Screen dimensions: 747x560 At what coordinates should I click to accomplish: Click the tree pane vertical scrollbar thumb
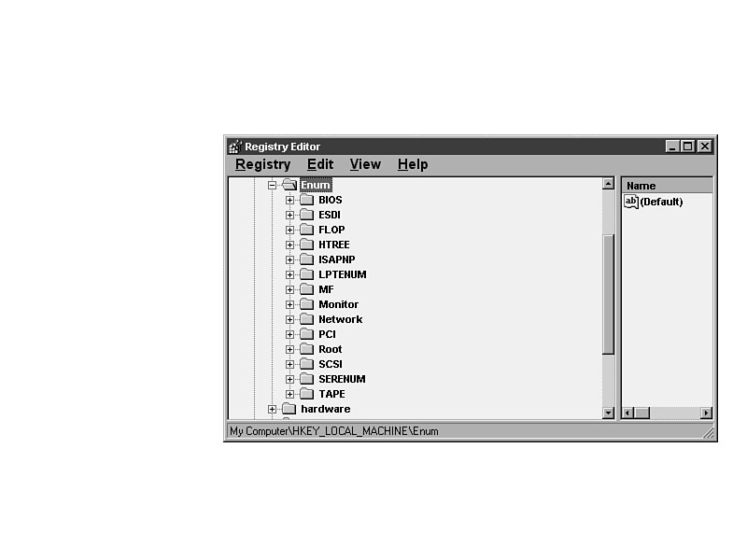coord(608,294)
